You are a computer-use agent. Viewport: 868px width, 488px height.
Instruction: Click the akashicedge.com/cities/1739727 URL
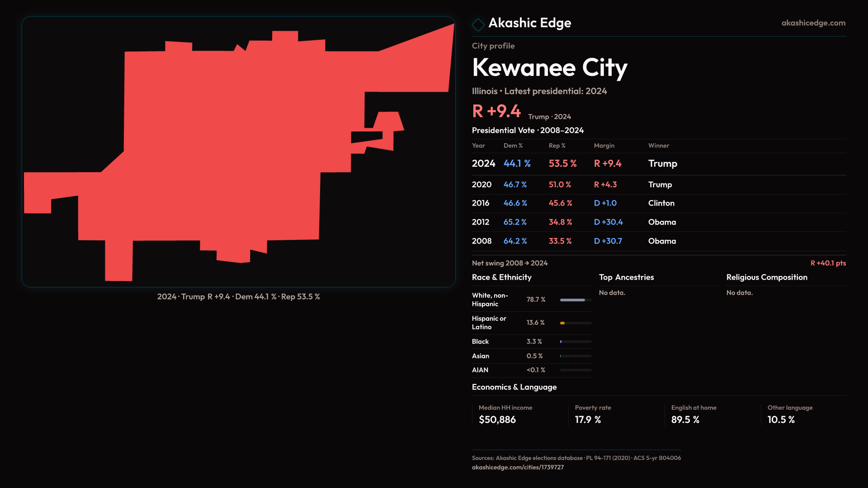pyautogui.click(x=518, y=467)
